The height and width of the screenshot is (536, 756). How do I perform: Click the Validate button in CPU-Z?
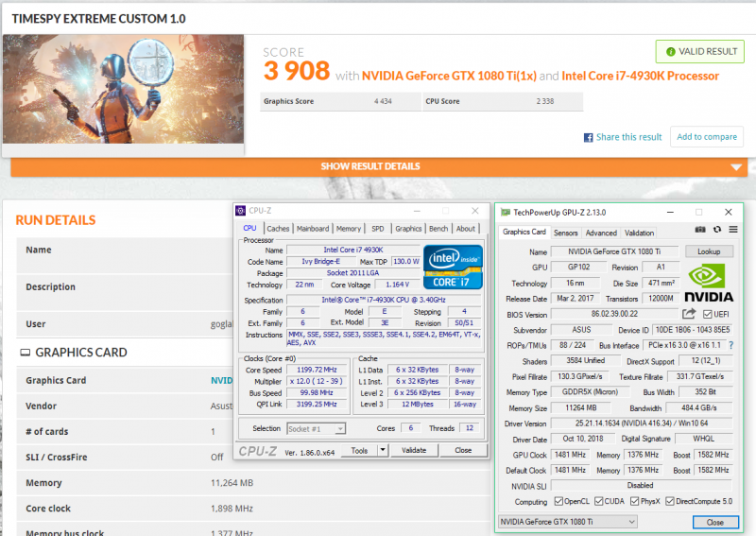pyautogui.click(x=414, y=451)
